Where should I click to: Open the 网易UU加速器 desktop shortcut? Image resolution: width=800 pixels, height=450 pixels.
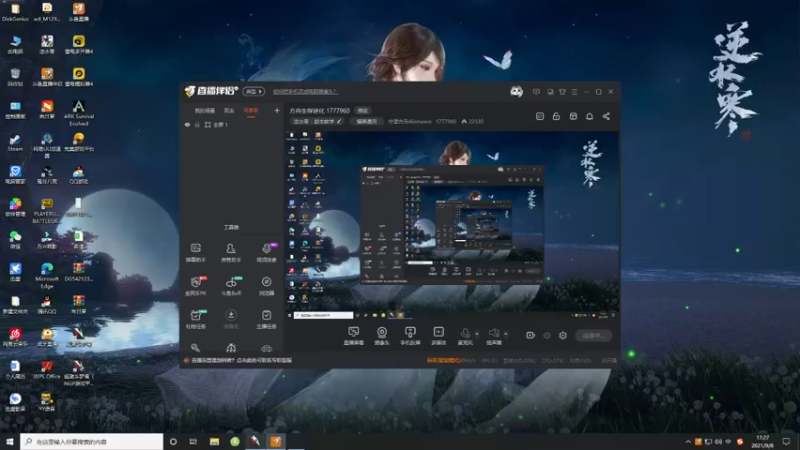point(47,145)
